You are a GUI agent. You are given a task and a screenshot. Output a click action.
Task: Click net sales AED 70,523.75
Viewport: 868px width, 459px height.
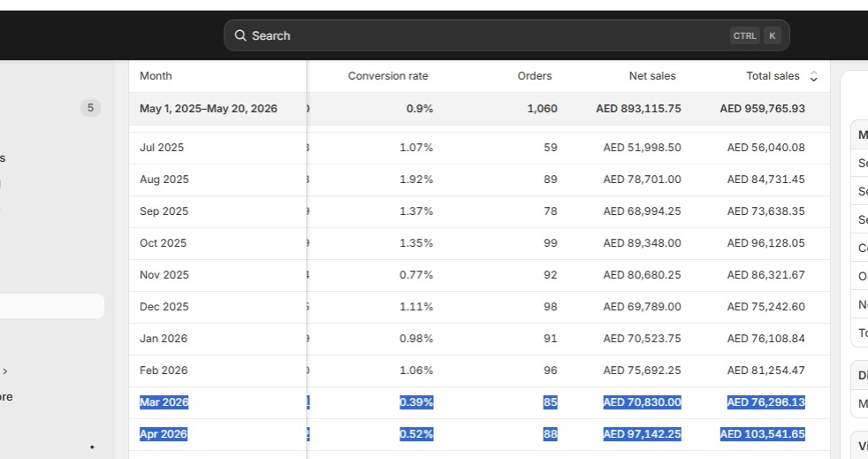pos(642,339)
